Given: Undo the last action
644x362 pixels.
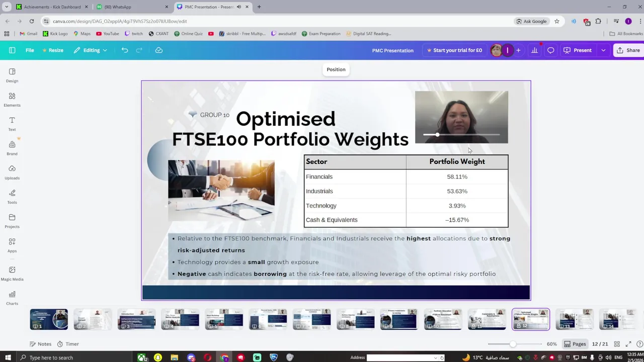Looking at the screenshot, I should [x=125, y=50].
